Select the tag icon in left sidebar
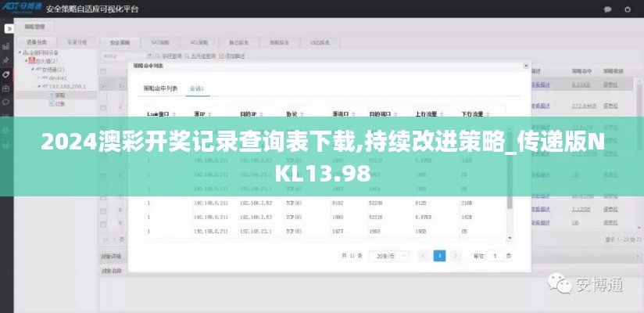The image size is (644, 313). tap(7, 74)
